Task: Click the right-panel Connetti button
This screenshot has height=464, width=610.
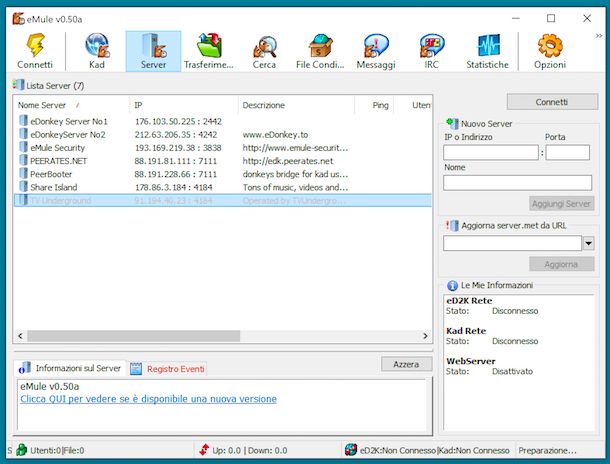Action: coord(552,102)
